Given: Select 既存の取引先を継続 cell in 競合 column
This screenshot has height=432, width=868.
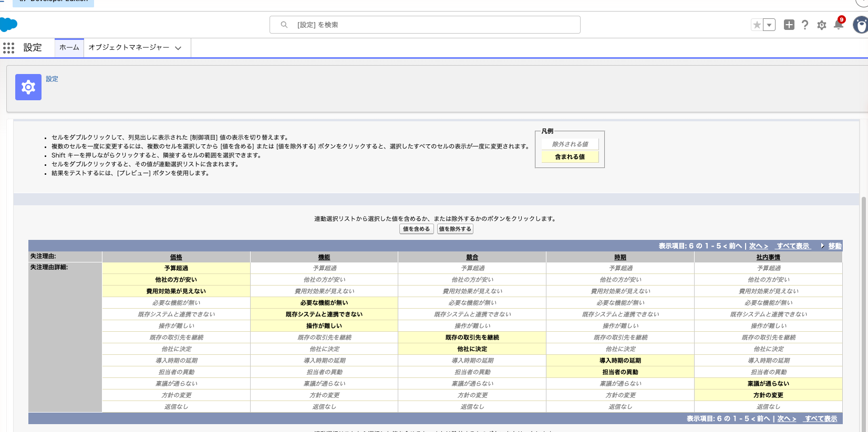Looking at the screenshot, I should (x=472, y=338).
